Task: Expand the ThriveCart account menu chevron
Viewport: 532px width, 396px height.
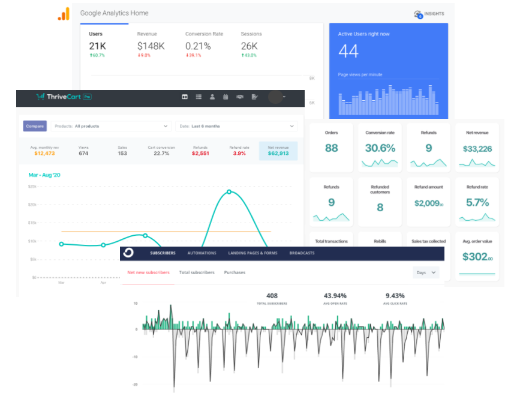Action: pos(284,97)
